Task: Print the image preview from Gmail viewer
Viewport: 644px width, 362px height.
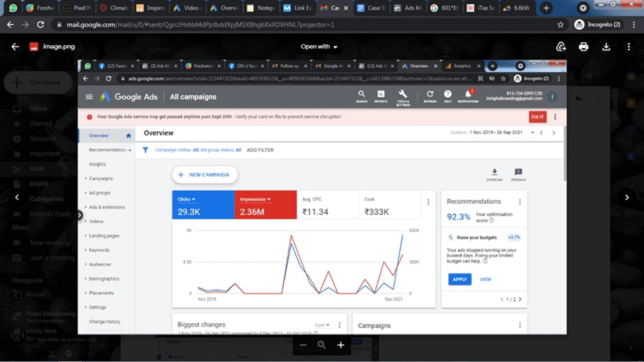Action: pyautogui.click(x=583, y=47)
